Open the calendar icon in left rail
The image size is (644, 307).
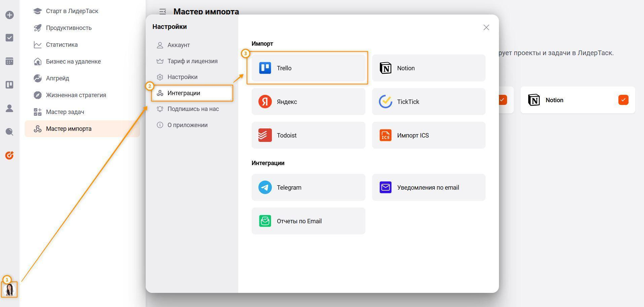[9, 61]
